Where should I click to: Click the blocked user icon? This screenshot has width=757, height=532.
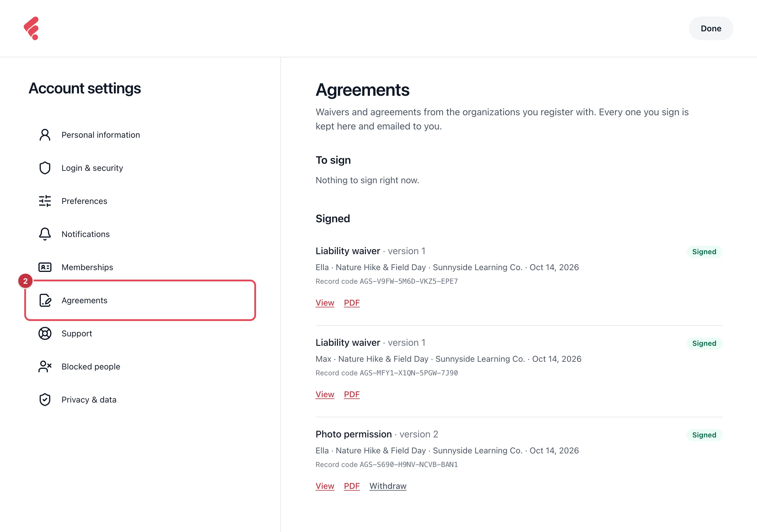[x=45, y=366]
